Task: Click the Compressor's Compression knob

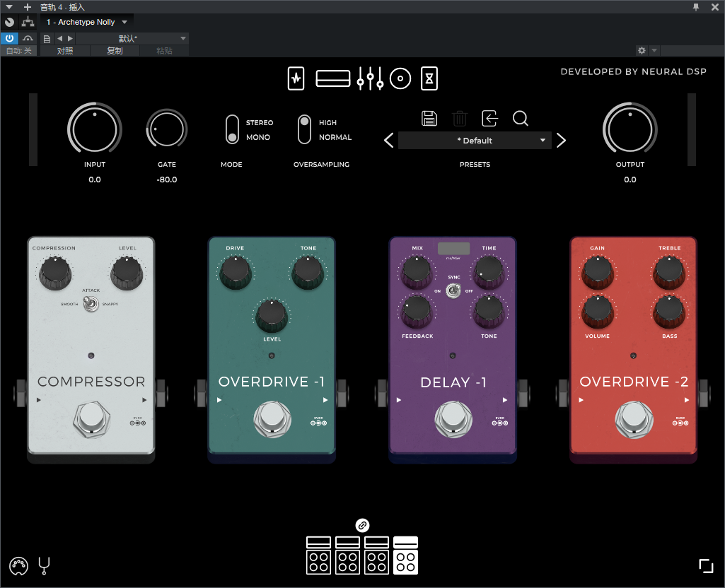Action: [x=55, y=273]
